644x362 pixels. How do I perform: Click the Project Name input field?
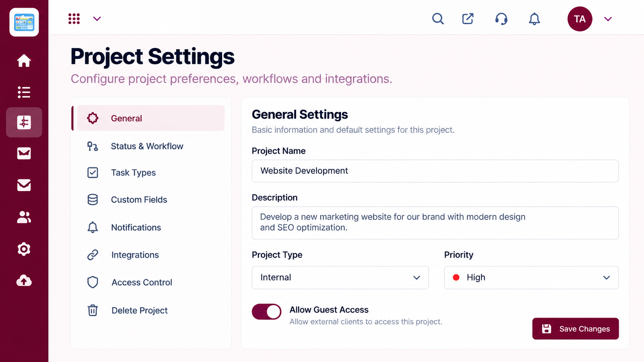[x=435, y=171]
